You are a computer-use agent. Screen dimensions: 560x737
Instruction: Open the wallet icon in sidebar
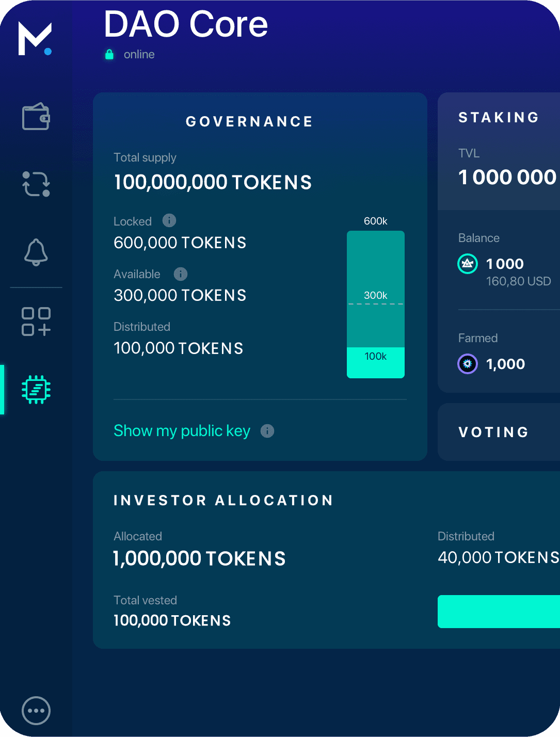tap(36, 116)
